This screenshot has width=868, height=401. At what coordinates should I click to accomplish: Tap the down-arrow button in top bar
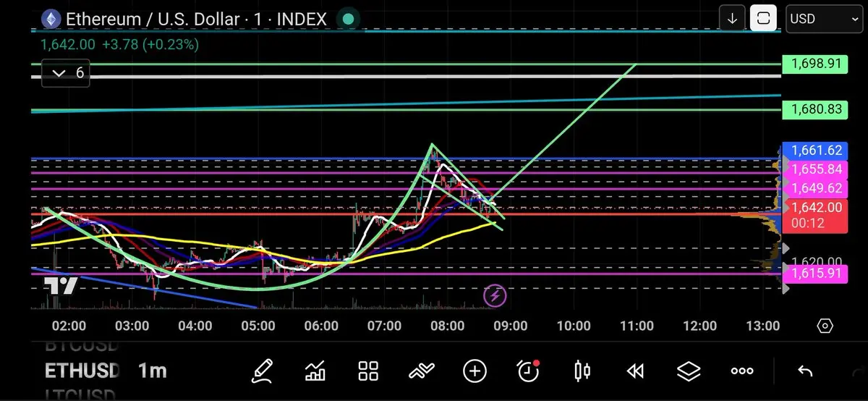[x=732, y=18]
